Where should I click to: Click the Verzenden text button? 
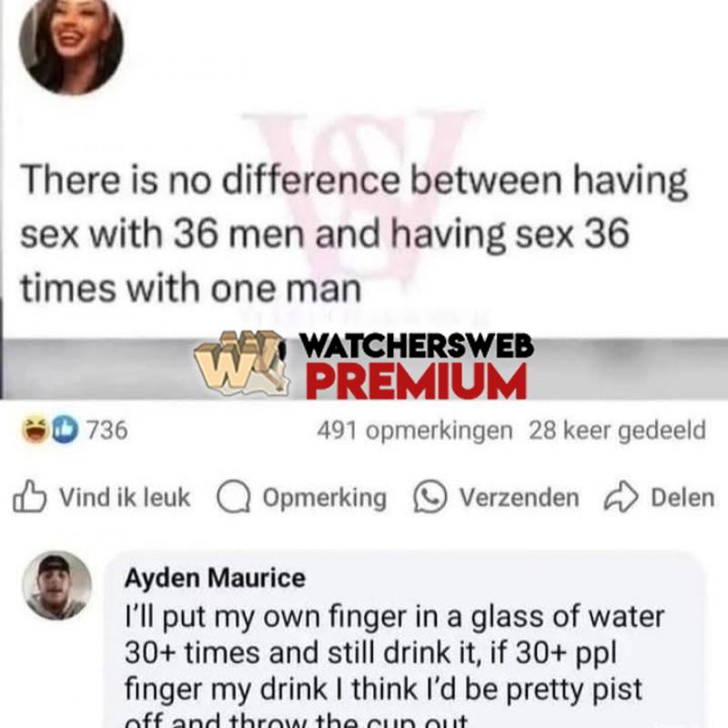point(519,497)
